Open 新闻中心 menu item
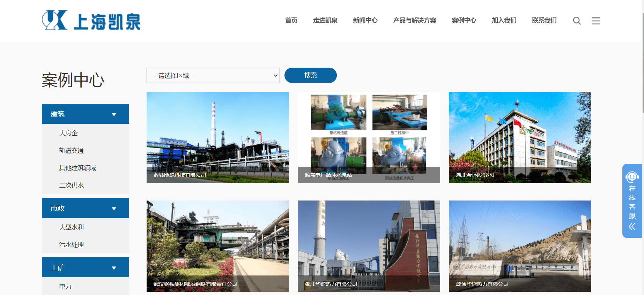Screen dimensions: 644x295 click(365, 21)
